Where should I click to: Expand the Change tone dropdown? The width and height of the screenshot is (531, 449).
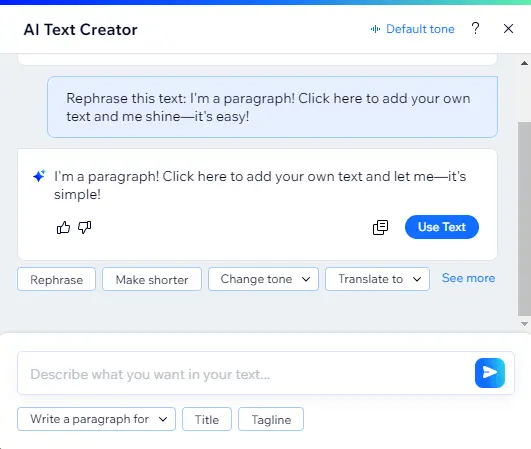pos(263,279)
